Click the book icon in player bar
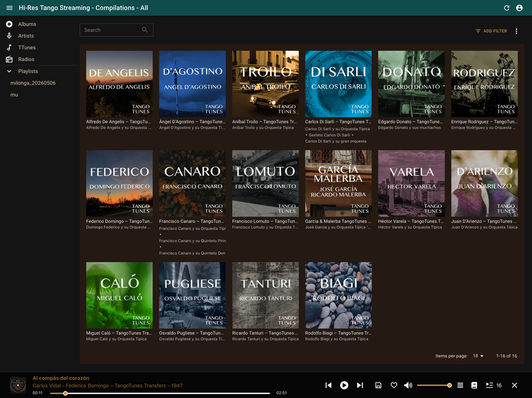This screenshot has height=398, width=532. pyautogui.click(x=475, y=385)
